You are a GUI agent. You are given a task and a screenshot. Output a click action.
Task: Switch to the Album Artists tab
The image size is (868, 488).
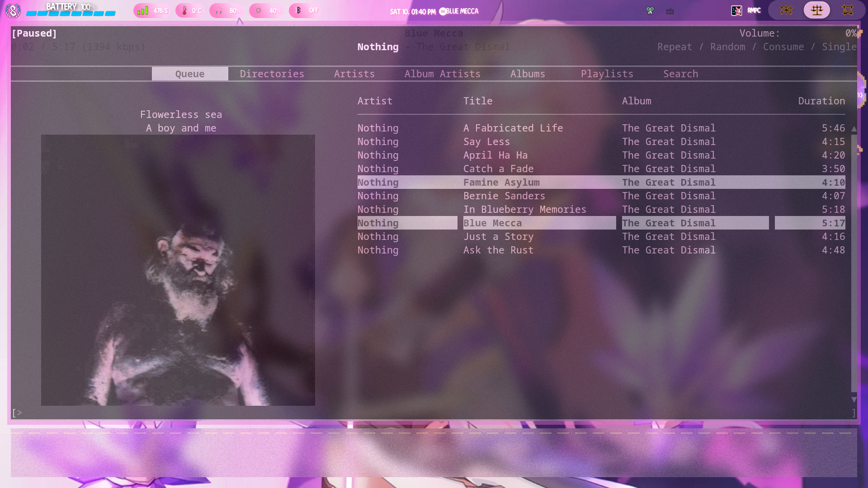click(442, 74)
